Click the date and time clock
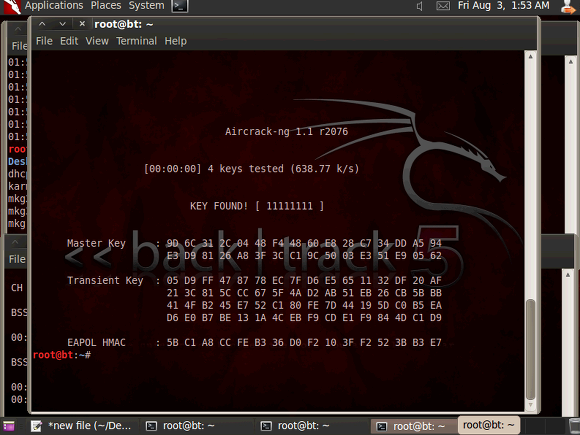Image resolution: width=580 pixels, height=435 pixels. 503,6
